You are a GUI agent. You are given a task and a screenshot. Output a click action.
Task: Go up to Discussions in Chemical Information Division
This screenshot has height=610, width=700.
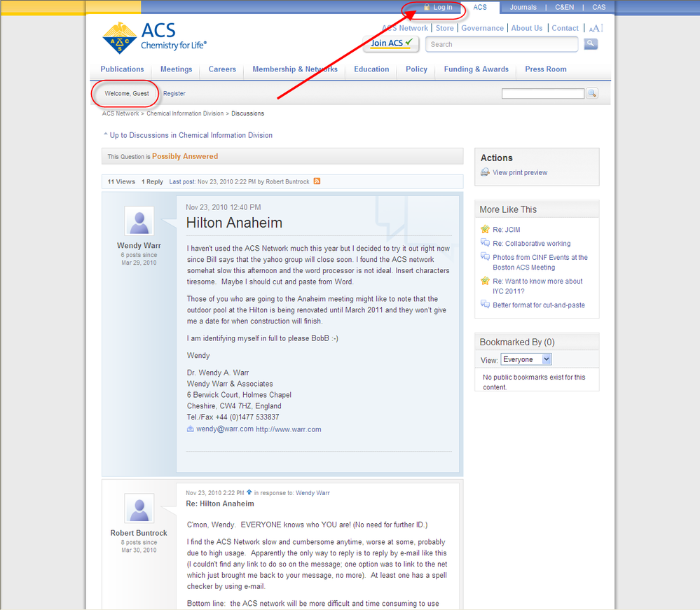point(191,135)
